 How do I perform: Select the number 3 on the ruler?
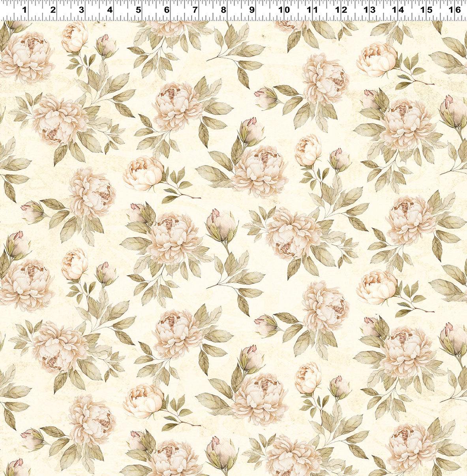pyautogui.click(x=81, y=10)
